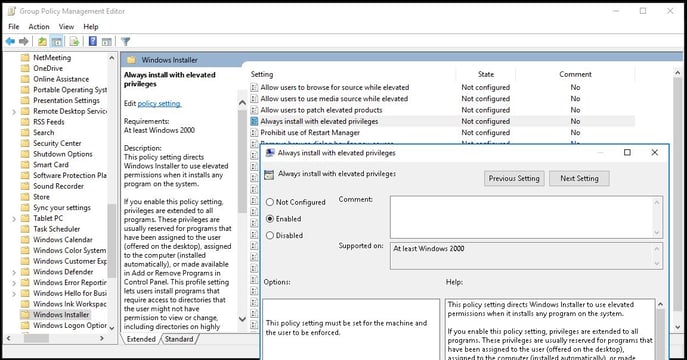Open the Help menu
Screen dimensions: 687x360
pos(91,27)
